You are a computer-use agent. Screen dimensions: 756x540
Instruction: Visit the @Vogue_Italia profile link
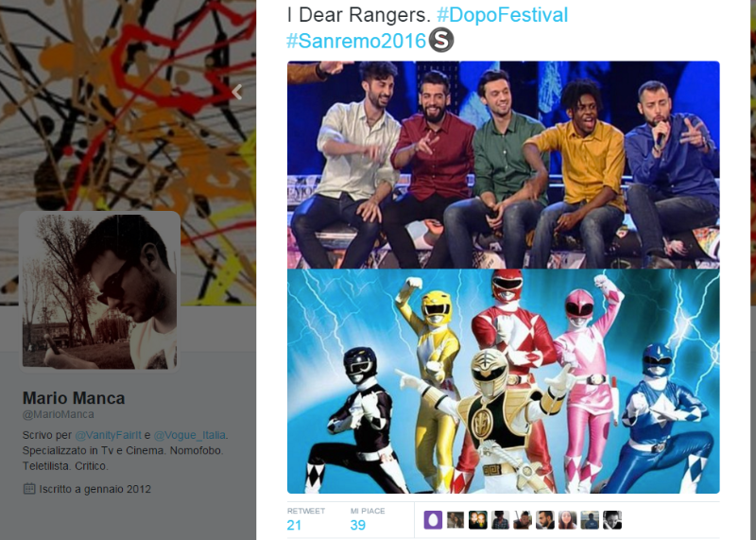pos(190,435)
